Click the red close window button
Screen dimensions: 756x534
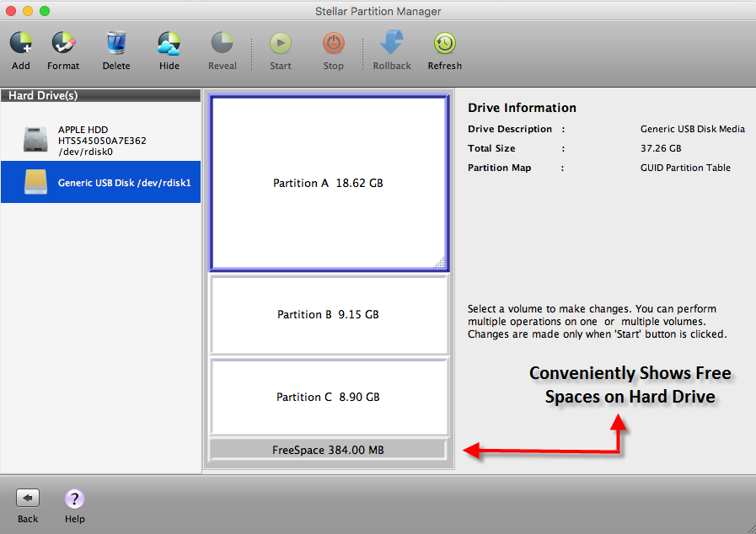(x=11, y=11)
